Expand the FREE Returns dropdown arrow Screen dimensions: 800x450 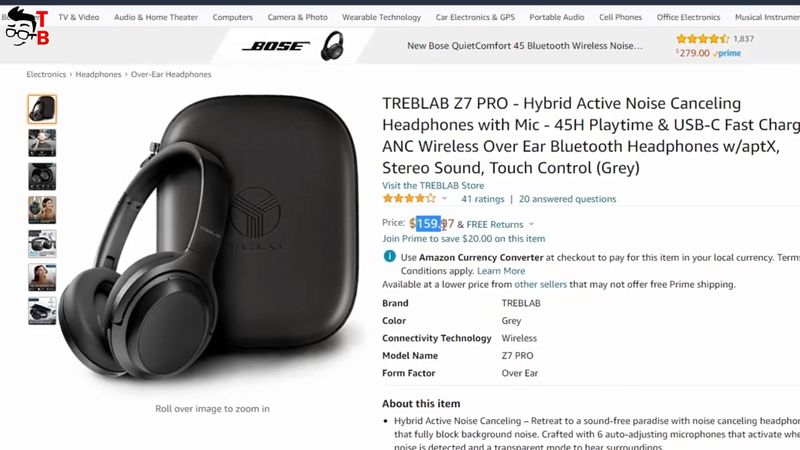pyautogui.click(x=531, y=224)
